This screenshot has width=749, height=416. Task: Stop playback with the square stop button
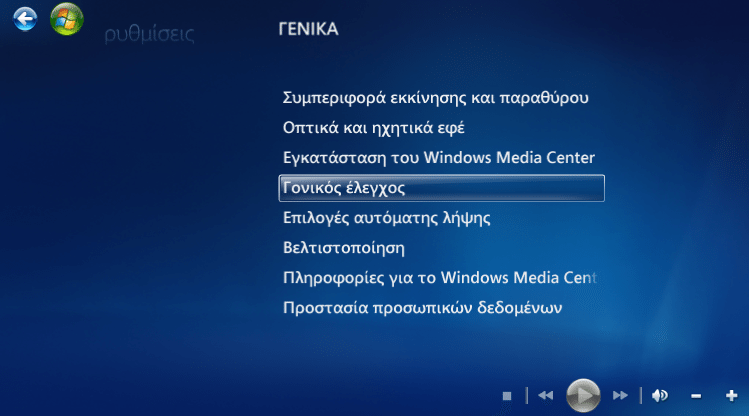pyautogui.click(x=507, y=395)
